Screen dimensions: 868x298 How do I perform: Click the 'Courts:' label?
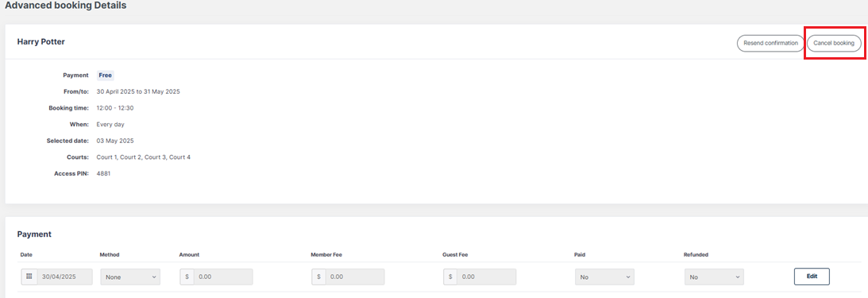point(79,157)
